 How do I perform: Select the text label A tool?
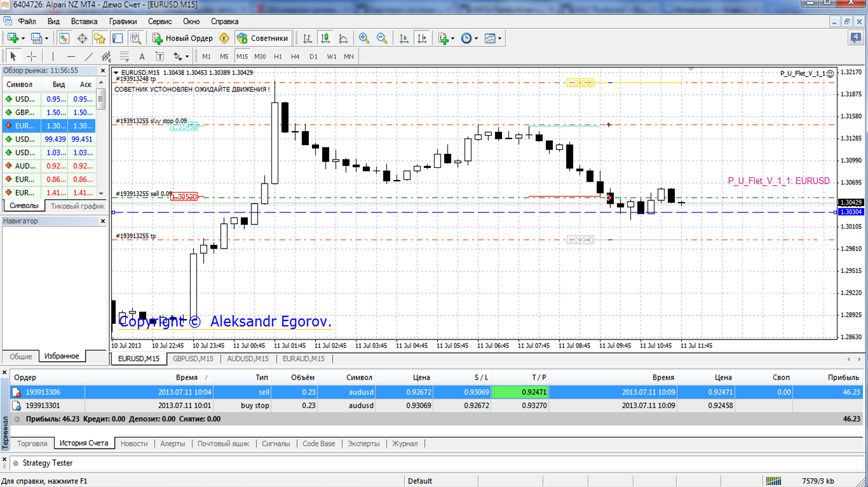pos(142,57)
